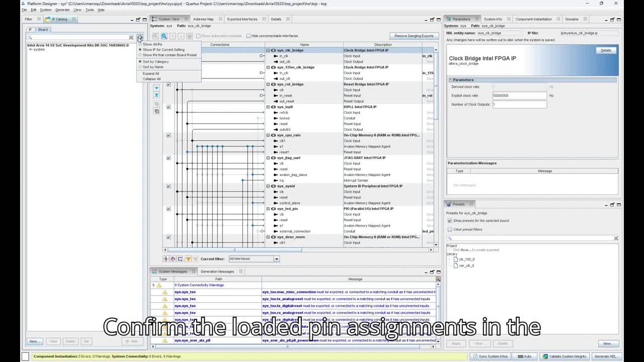This screenshot has height=362, width=644.
Task: Choose Sort by Name radio option
Action: (140, 67)
